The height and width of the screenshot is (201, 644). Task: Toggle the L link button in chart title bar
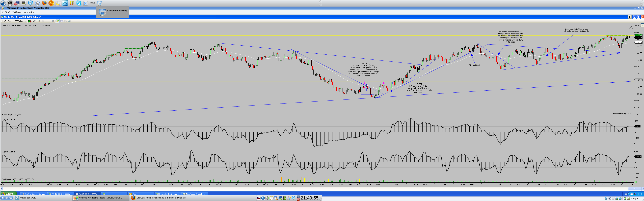pyautogui.click(x=630, y=17)
